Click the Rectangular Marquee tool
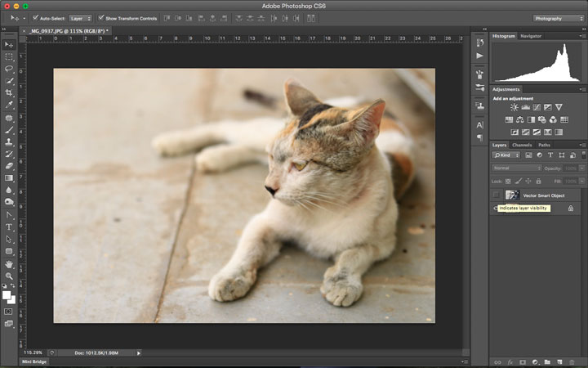This screenshot has height=368, width=588. pyautogui.click(x=9, y=56)
